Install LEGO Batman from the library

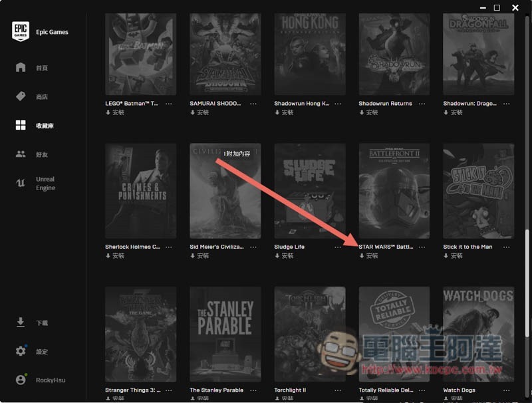click(x=115, y=112)
